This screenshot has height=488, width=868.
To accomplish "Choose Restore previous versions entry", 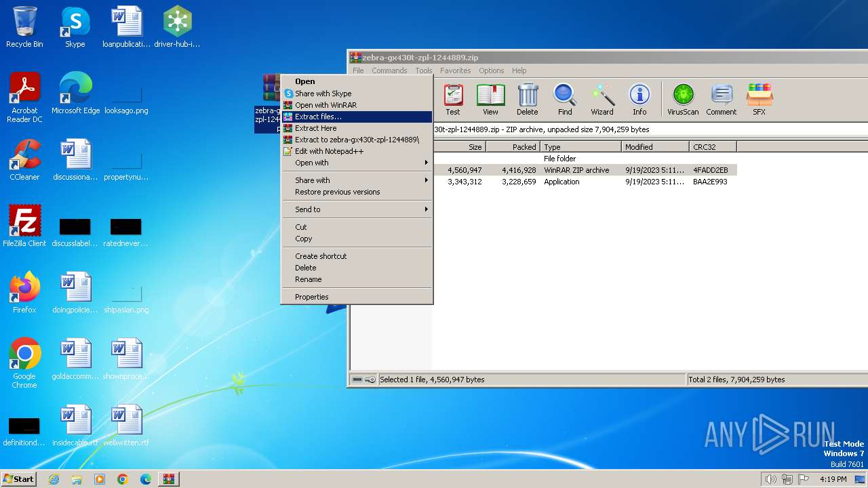I will 357,192.
